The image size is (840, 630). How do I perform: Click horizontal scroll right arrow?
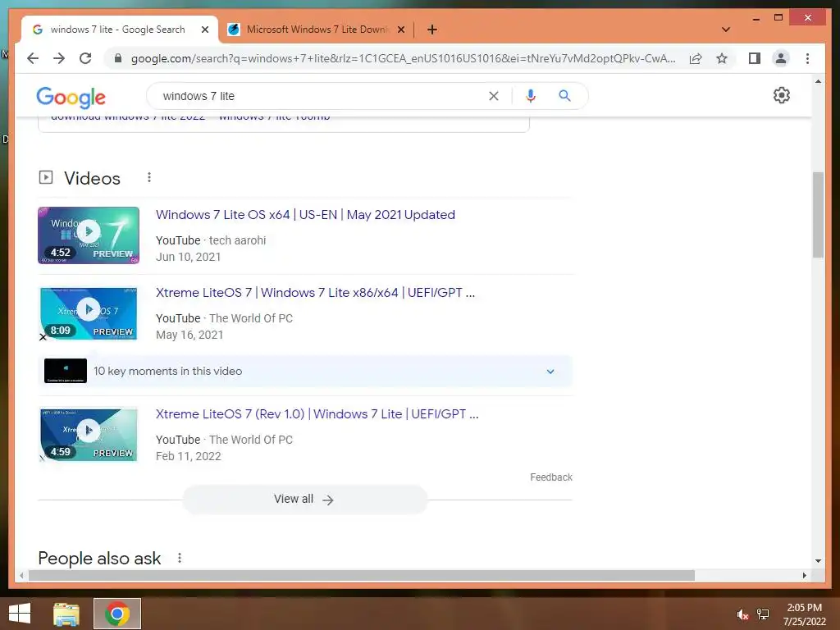804,575
